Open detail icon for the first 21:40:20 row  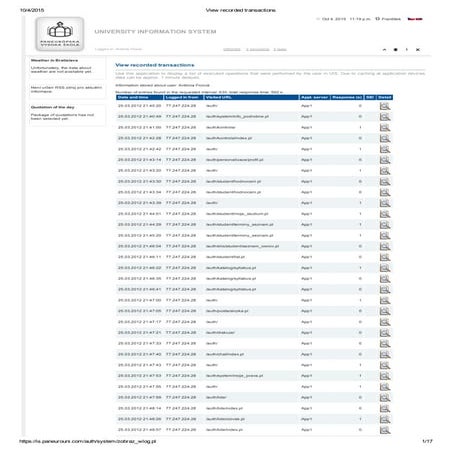tap(385, 106)
